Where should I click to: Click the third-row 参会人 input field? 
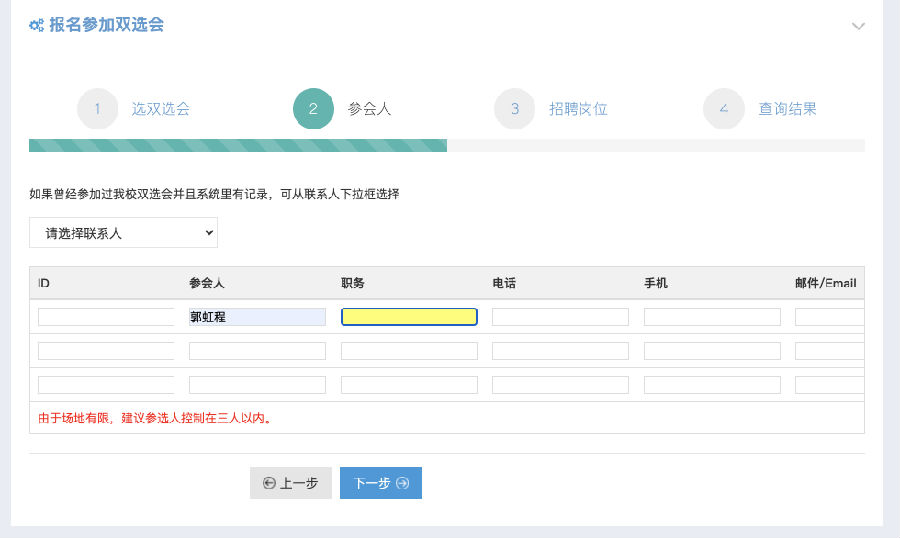tap(257, 385)
